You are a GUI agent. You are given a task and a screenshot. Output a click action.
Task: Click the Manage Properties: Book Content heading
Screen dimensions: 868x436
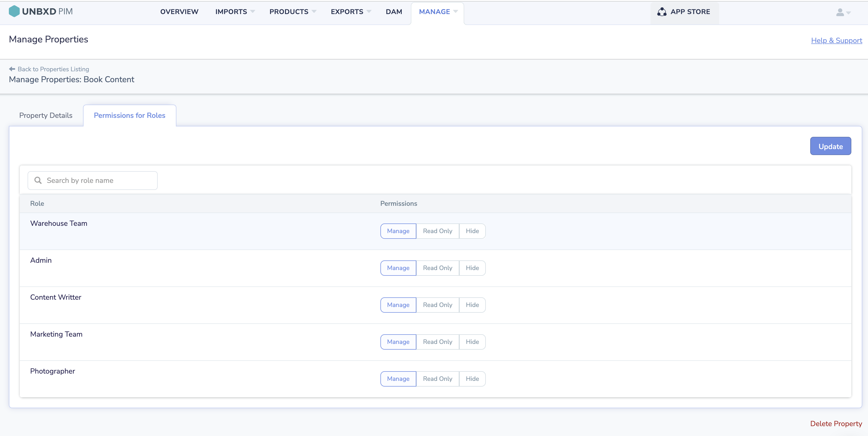coord(72,80)
